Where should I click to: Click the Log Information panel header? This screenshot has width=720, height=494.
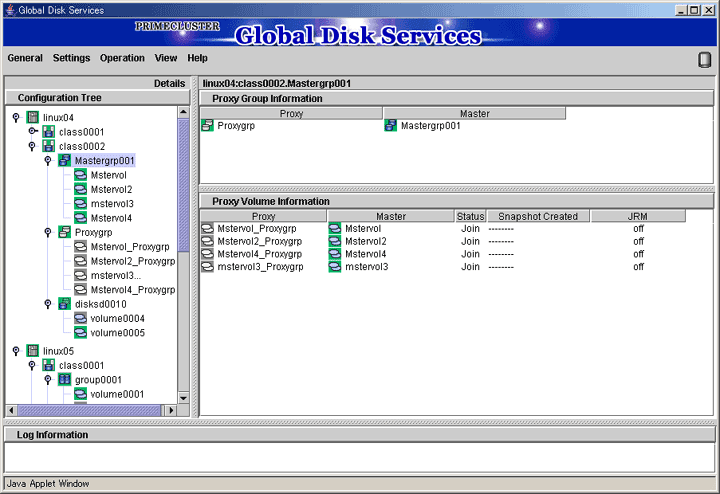[x=360, y=435]
